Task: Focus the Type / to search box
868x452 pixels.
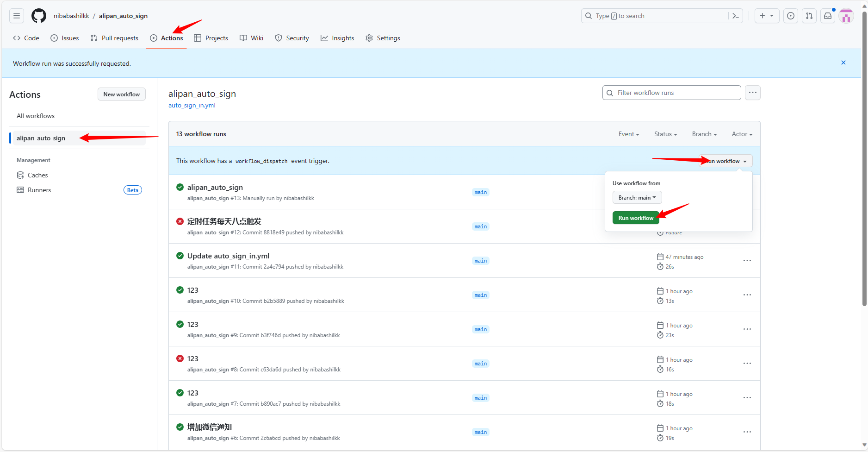Action: (655, 16)
